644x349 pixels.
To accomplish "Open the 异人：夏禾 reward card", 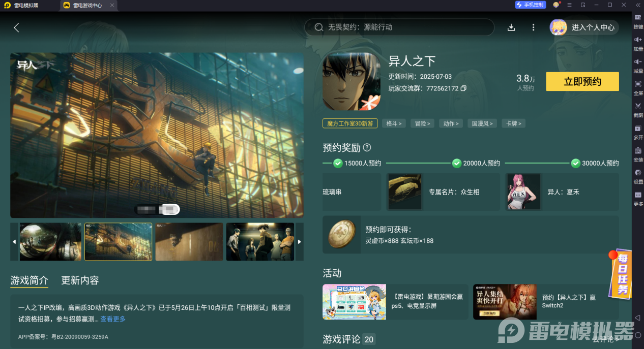I will (562, 192).
